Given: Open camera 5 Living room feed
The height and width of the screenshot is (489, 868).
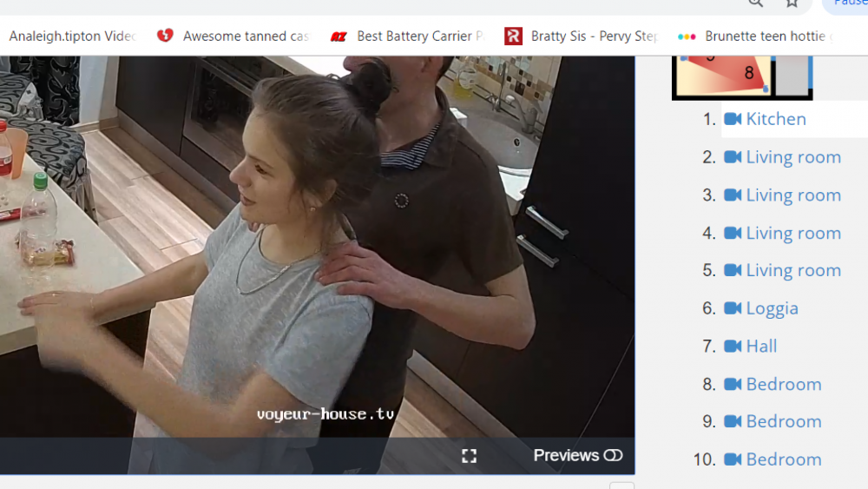Looking at the screenshot, I should (792, 271).
